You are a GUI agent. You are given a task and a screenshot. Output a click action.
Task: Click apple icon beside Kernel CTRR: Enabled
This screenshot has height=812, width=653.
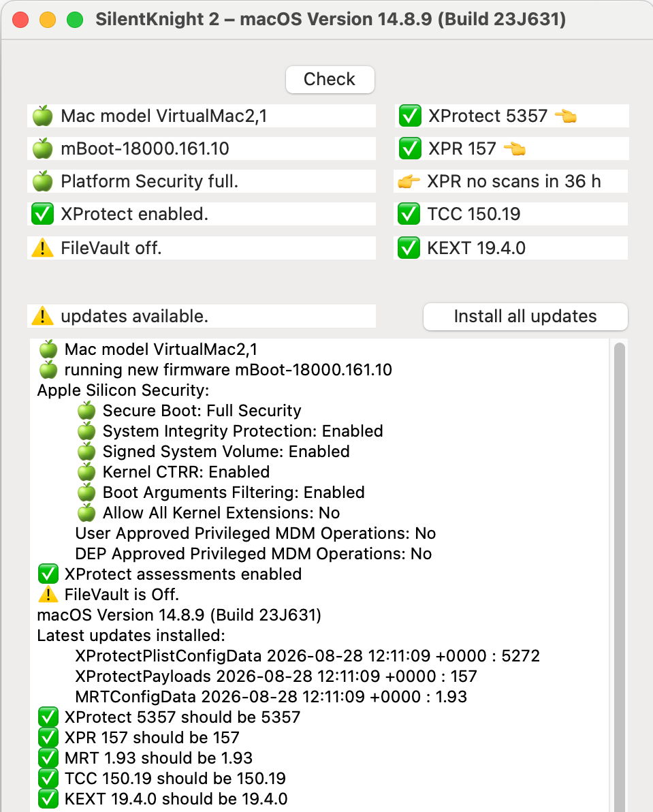(86, 472)
